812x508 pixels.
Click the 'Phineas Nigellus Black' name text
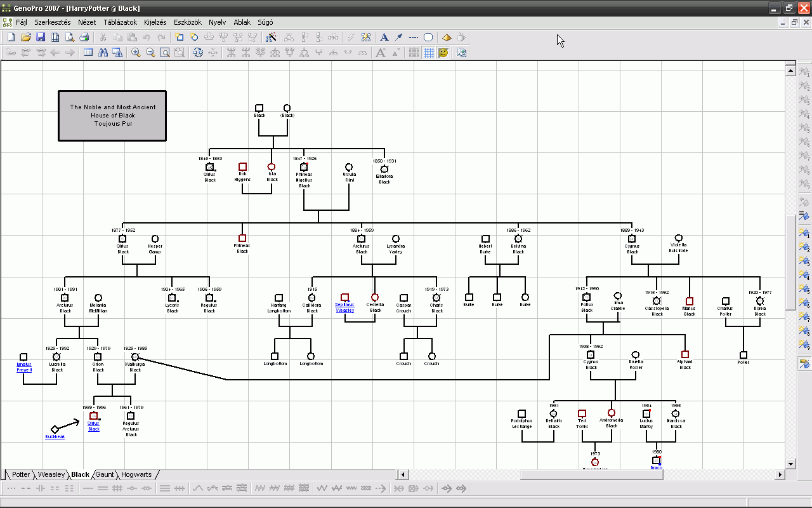(x=304, y=180)
